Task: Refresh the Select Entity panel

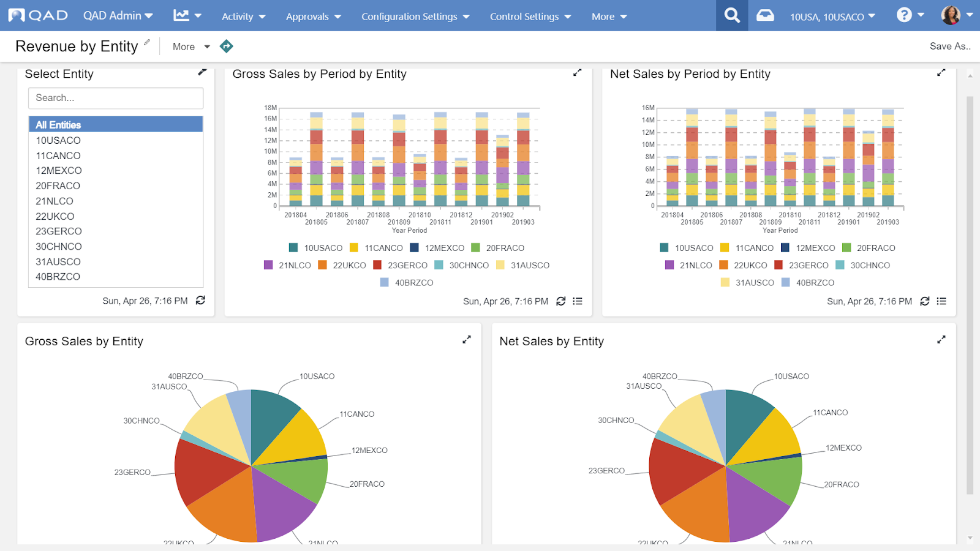Action: [x=200, y=301]
